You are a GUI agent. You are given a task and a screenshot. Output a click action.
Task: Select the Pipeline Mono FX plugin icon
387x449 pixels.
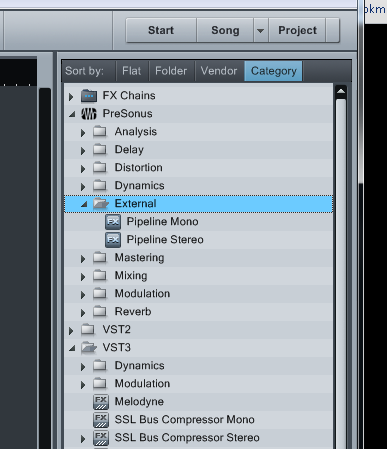click(x=113, y=222)
